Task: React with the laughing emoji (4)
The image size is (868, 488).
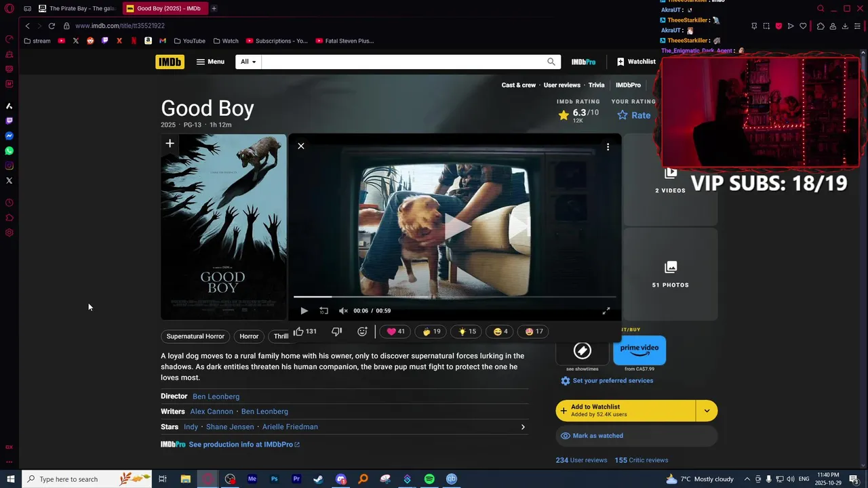Action: [x=501, y=331]
